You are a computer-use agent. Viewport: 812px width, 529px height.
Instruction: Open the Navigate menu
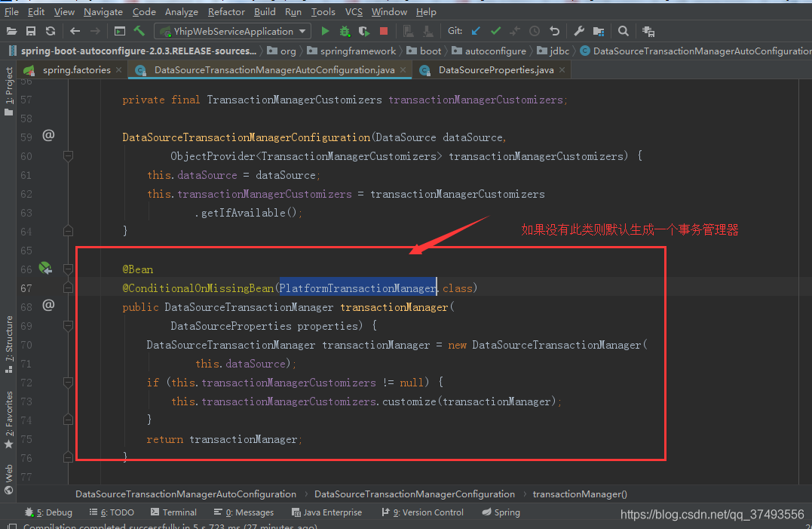[x=103, y=11]
